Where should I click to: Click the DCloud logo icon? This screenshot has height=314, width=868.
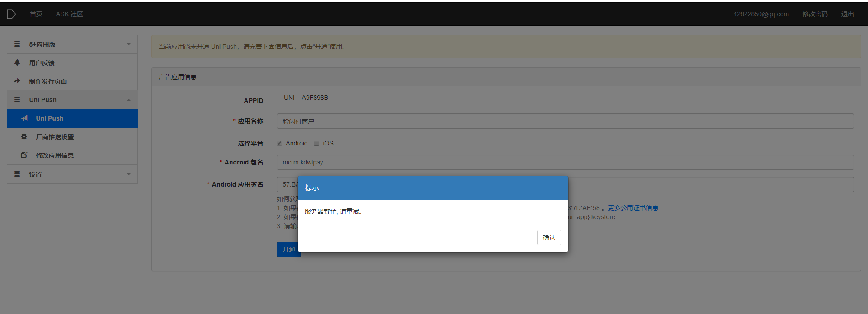click(x=12, y=14)
